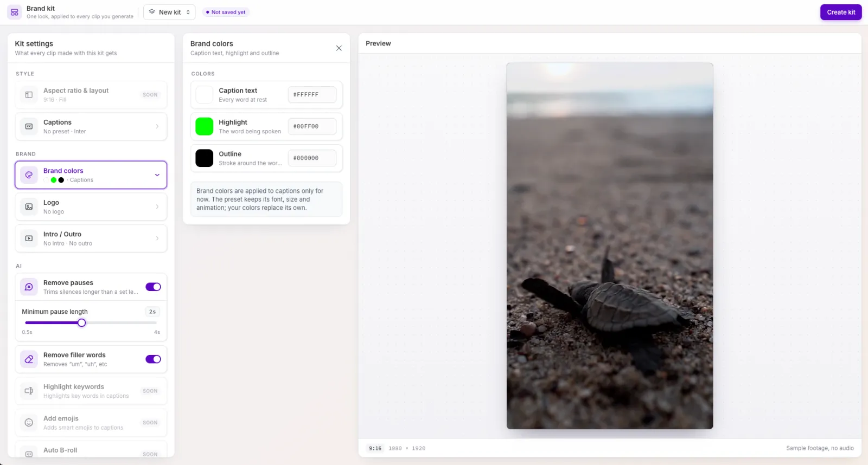
Task: Click the 1080 × 1920 resolution text
Action: (x=407, y=448)
